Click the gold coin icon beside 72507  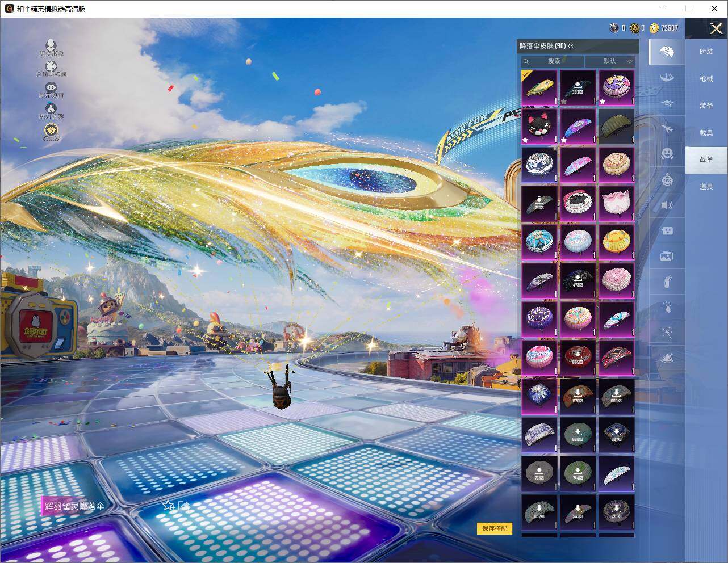(x=654, y=28)
